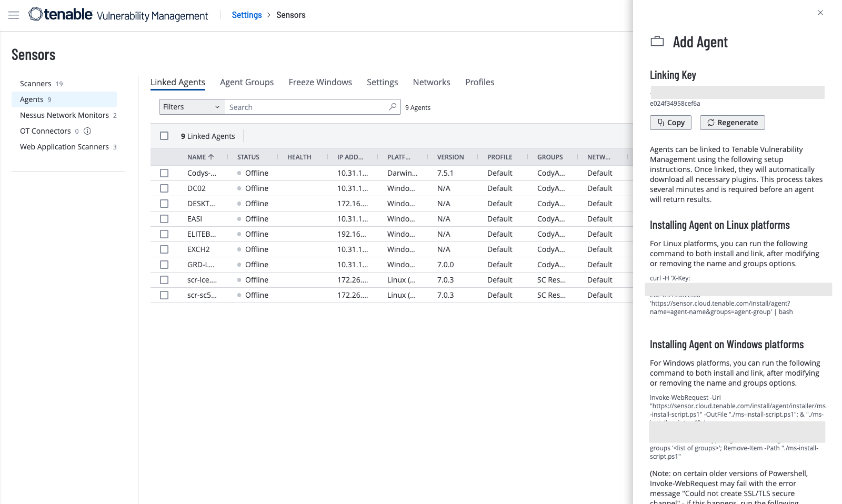Open the hamburger navigation menu

coord(14,15)
